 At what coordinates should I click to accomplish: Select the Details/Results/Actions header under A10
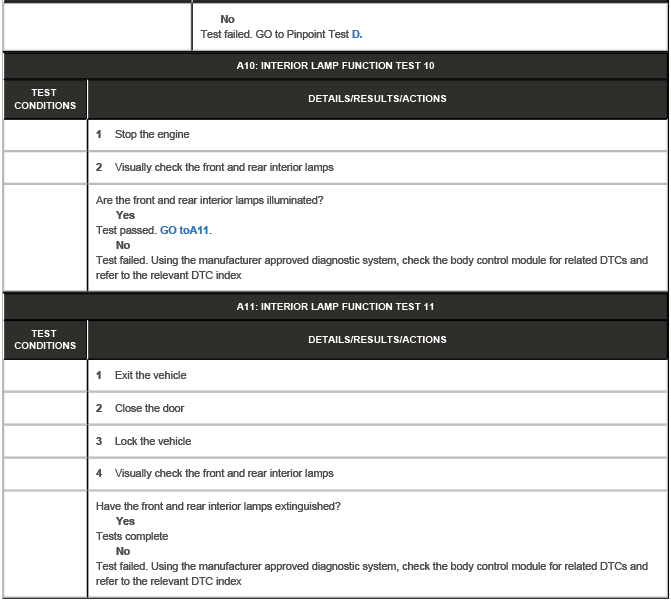click(x=377, y=99)
